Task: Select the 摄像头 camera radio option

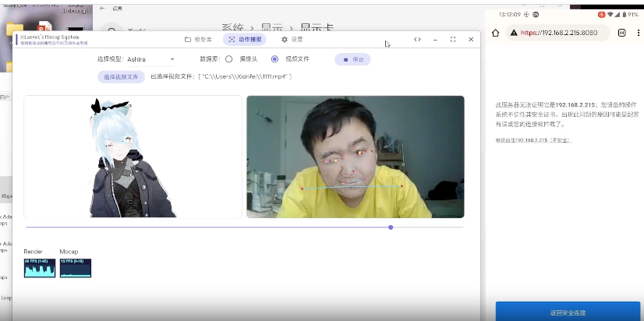Action: (x=228, y=59)
